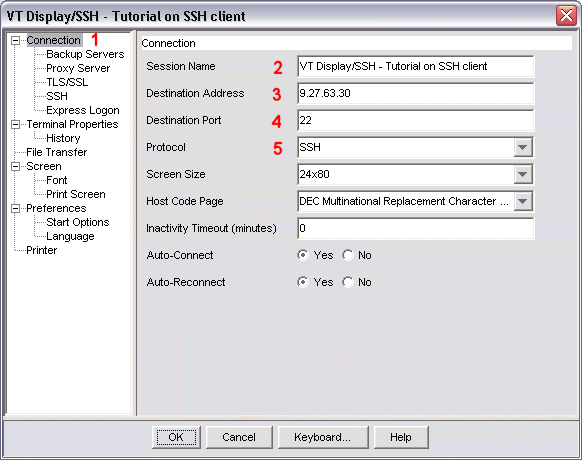Click the Destination Address field
582x460 pixels.
[x=415, y=94]
